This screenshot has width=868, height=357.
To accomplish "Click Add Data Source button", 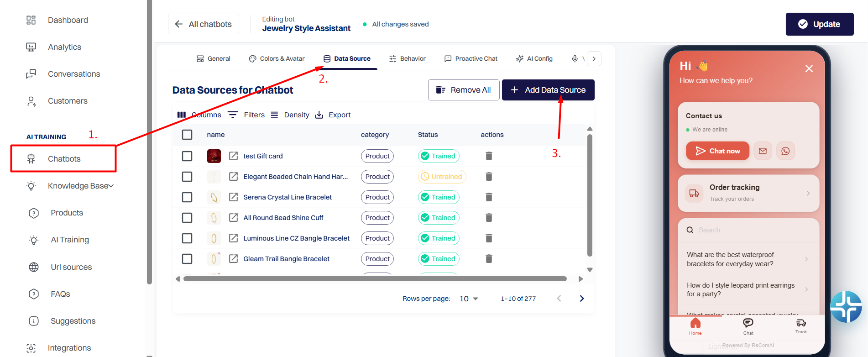I will [548, 90].
